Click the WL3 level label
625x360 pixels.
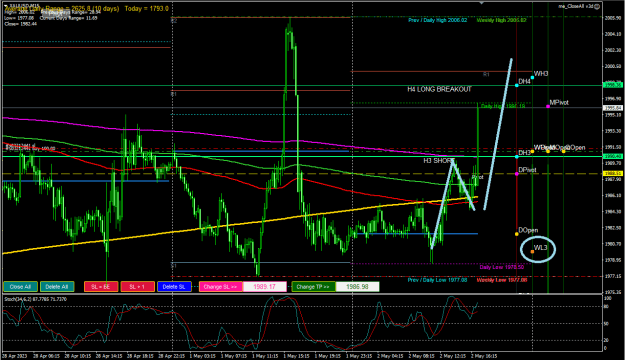tap(540, 248)
